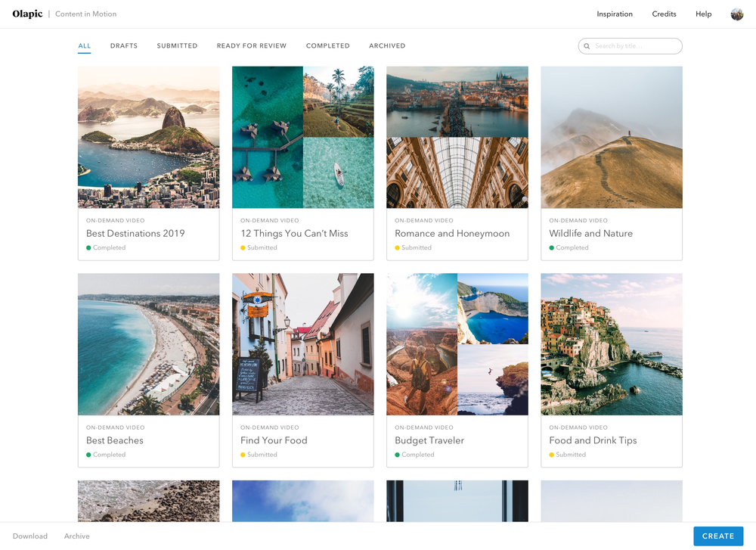Click the Find Your Food title
Viewport: 756px width, 550px height.
point(274,440)
